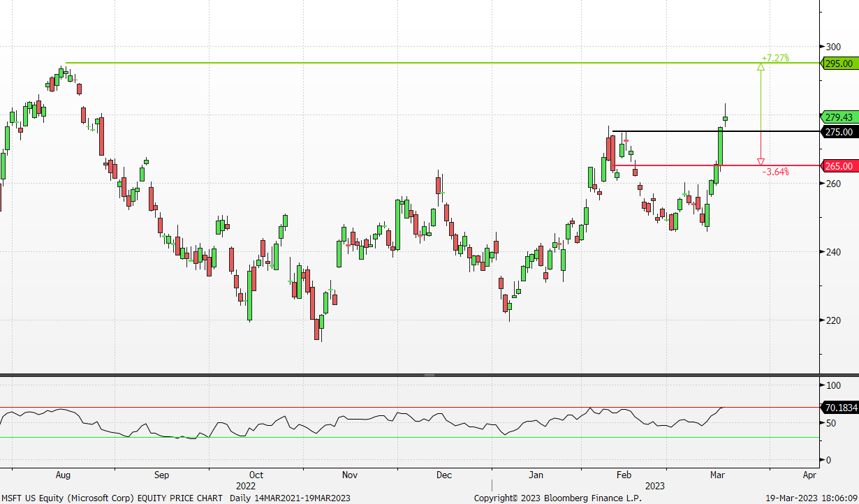Click the 0 RSI axis label
Screen dimensions: 859x504
(x=829, y=460)
